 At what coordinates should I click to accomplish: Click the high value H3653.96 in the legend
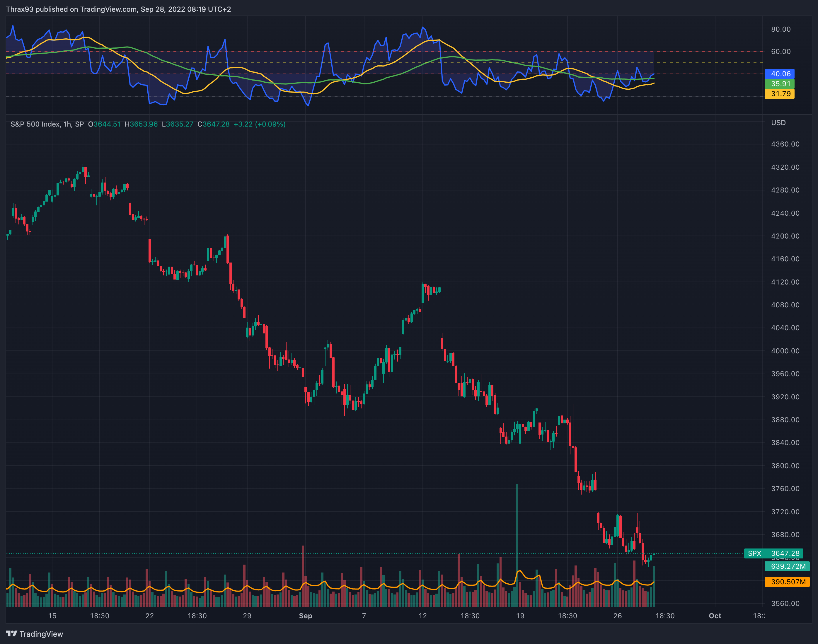[x=141, y=124]
